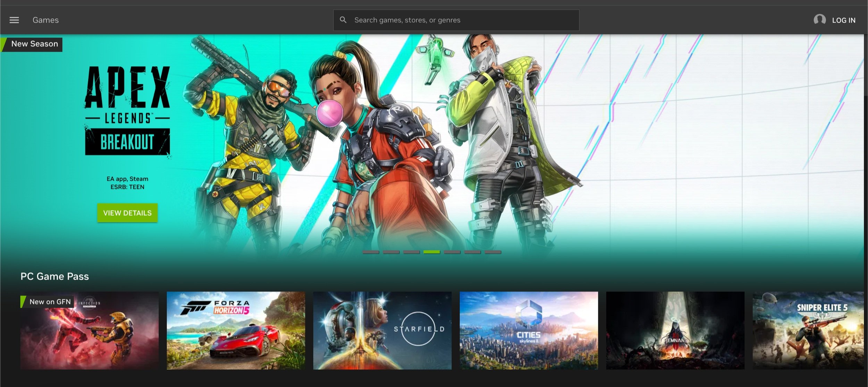Jump to the fifth carousel slide indicator
This screenshot has width=868, height=387.
point(452,252)
